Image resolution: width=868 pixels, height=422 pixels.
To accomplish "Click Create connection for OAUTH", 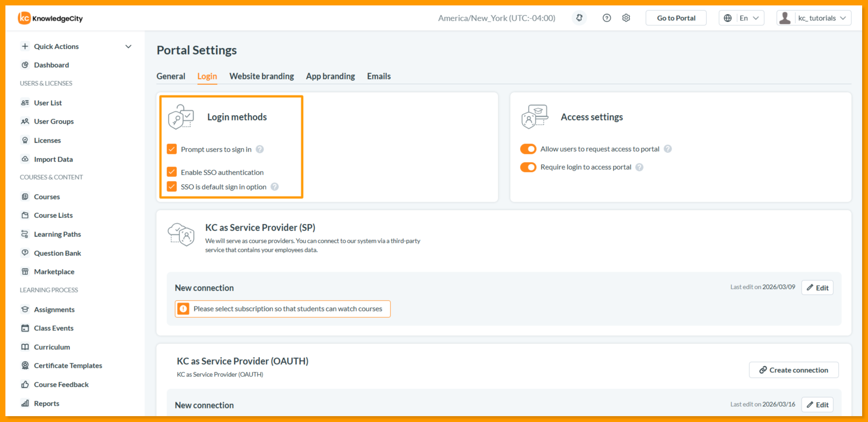I will coord(794,370).
